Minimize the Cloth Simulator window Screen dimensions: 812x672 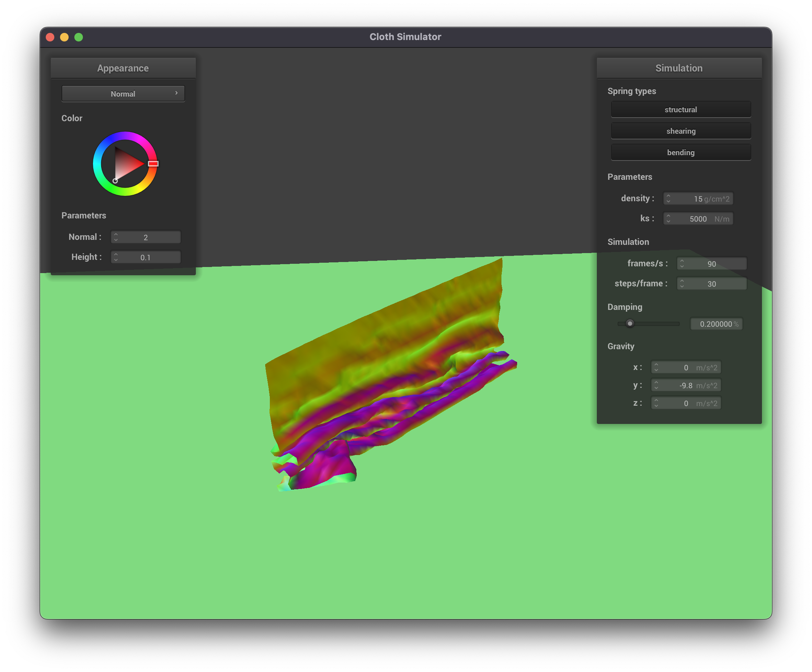point(65,37)
